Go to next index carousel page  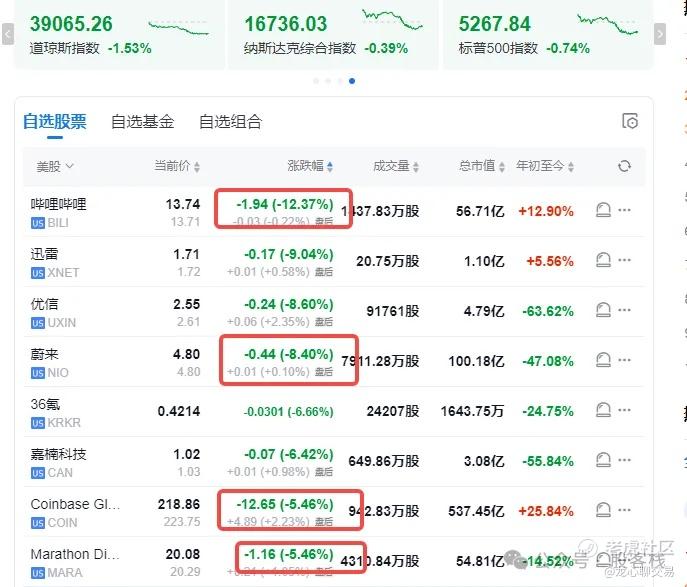(660, 34)
